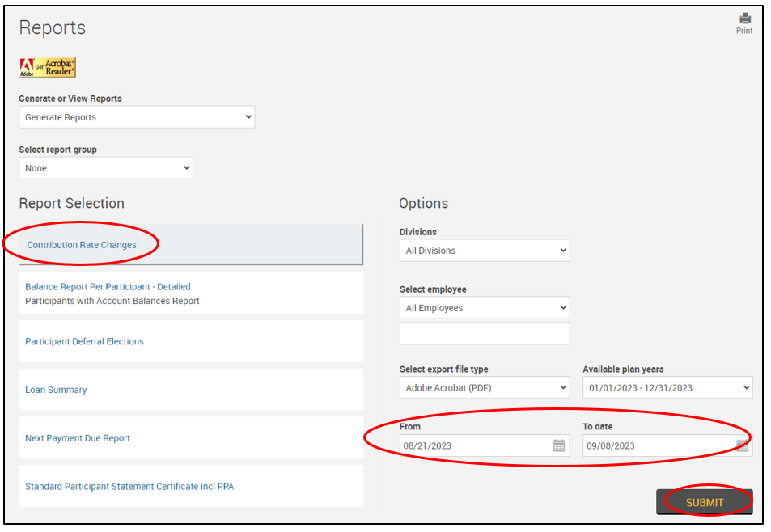
Task: Select the Next Payment Due Report
Action: coord(78,438)
